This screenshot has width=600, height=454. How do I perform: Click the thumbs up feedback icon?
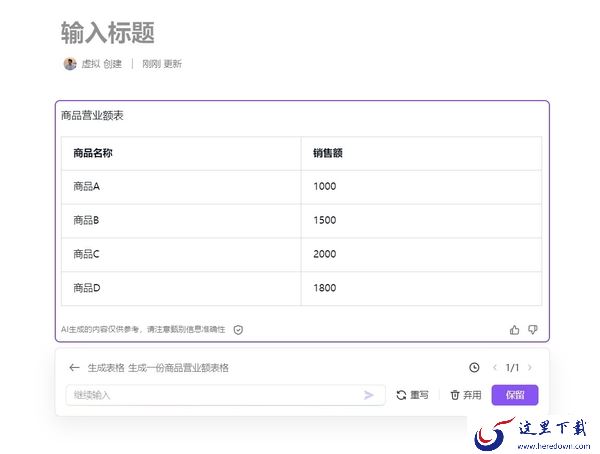click(x=514, y=330)
